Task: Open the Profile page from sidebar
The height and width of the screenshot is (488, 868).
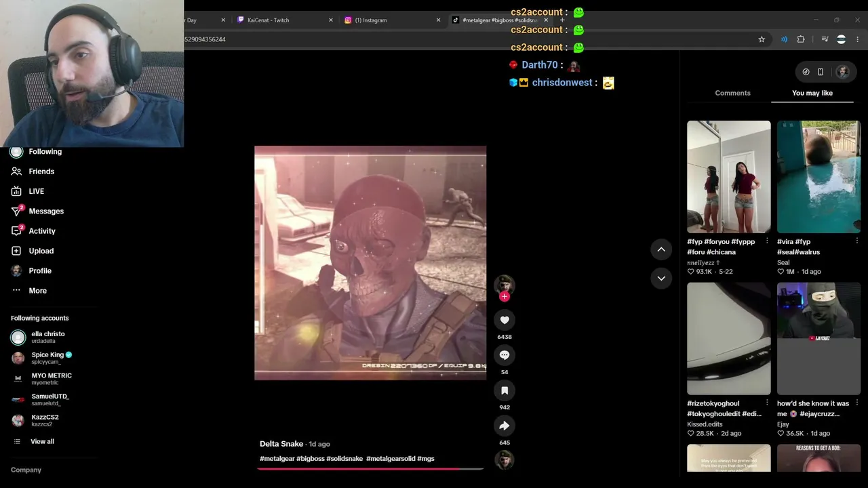Action: 39,271
